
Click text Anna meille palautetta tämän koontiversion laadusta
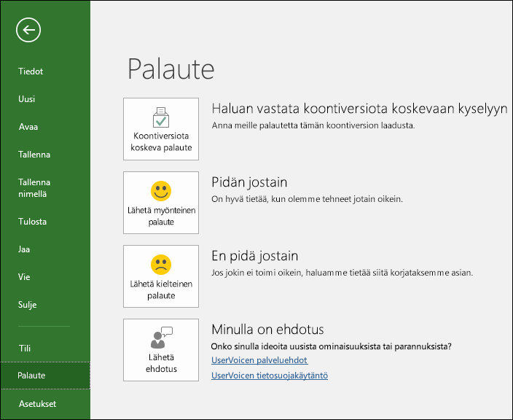point(313,125)
